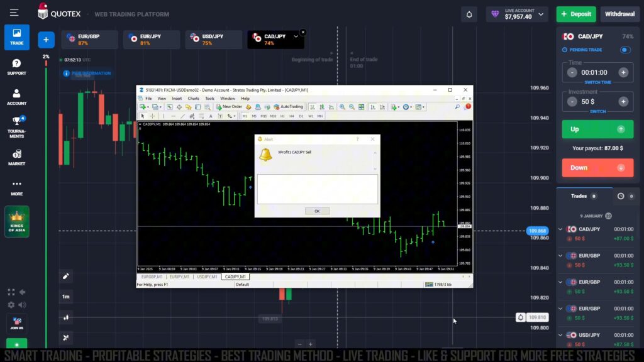This screenshot has height=362, width=644.
Task: Expand the EUR/GBP trade entry showing +93.50 and a red icon
Action: pyautogui.click(x=560, y=256)
